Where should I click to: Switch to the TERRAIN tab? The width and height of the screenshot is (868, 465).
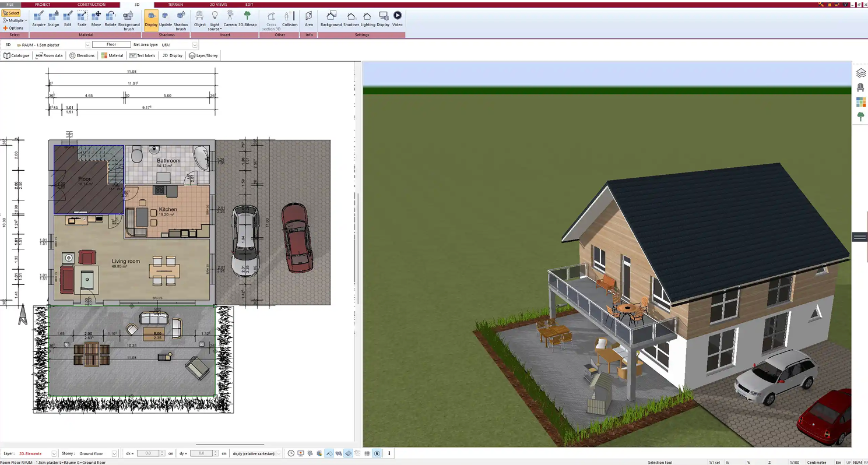[x=175, y=5]
